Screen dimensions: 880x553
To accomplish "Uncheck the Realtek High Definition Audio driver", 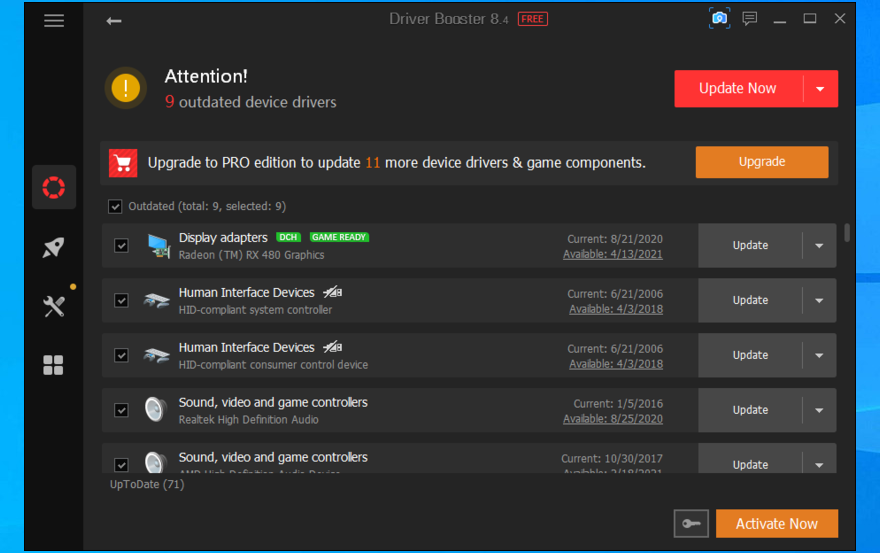I will (x=121, y=410).
